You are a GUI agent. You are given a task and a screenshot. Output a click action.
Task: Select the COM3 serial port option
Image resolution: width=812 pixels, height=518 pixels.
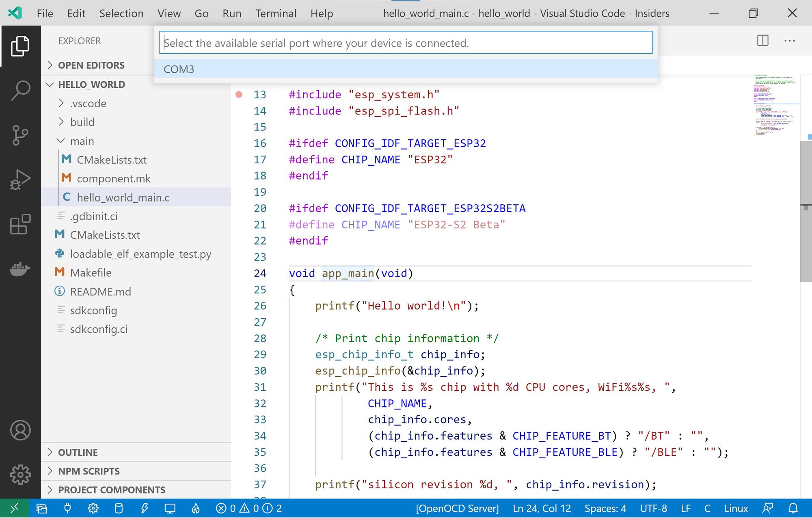click(406, 69)
